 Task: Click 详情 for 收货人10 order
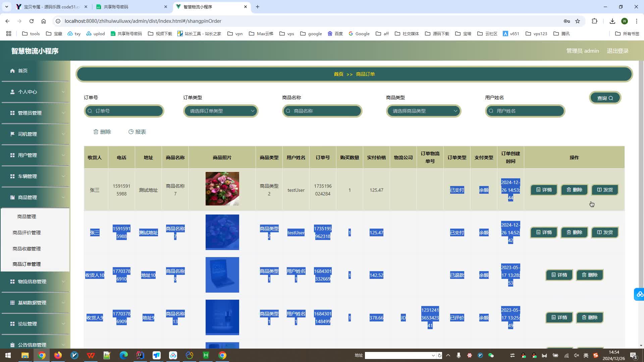tap(559, 275)
